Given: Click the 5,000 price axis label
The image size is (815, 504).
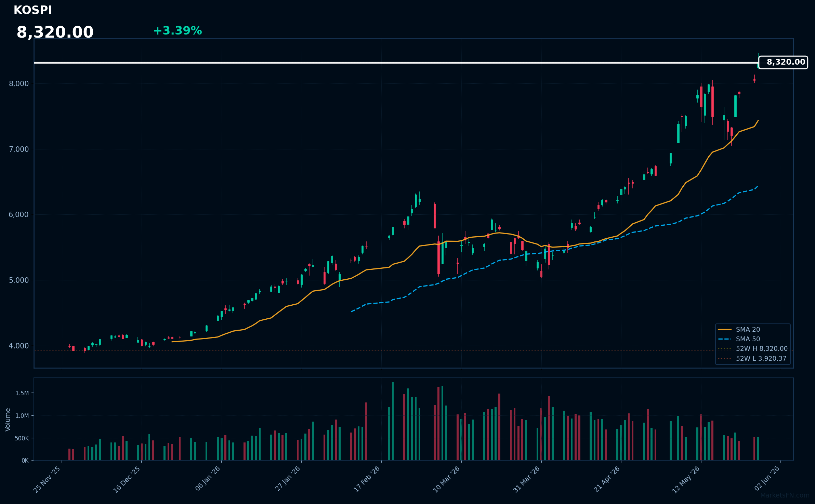Looking at the screenshot, I should click(x=19, y=280).
